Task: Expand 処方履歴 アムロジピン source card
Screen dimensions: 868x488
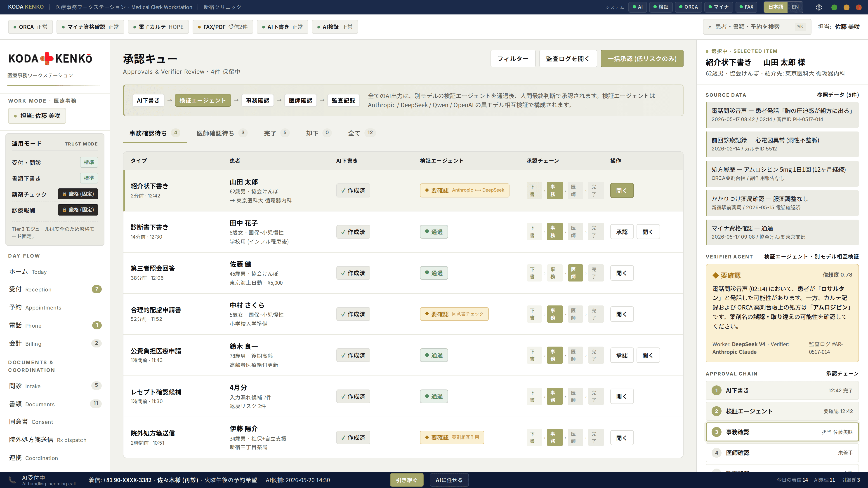Action: (782, 174)
